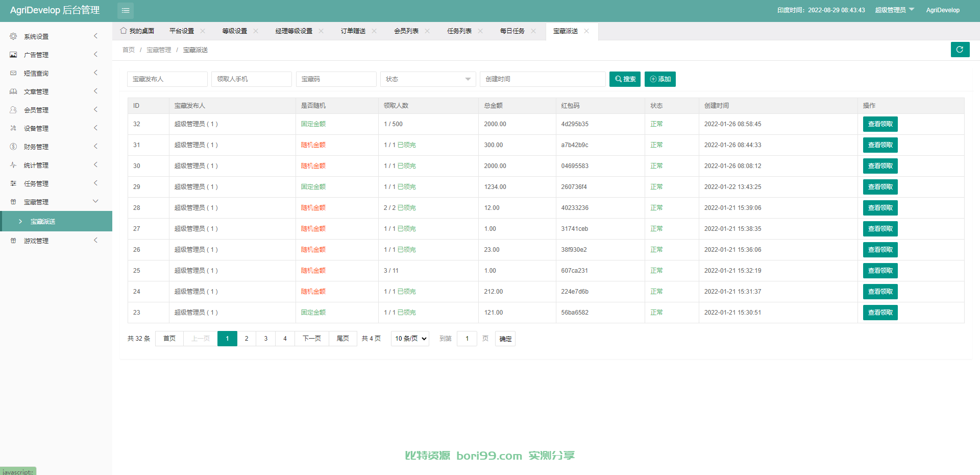The height and width of the screenshot is (475, 980).
Task: Click the 首页 breadcrumb link
Action: point(129,50)
